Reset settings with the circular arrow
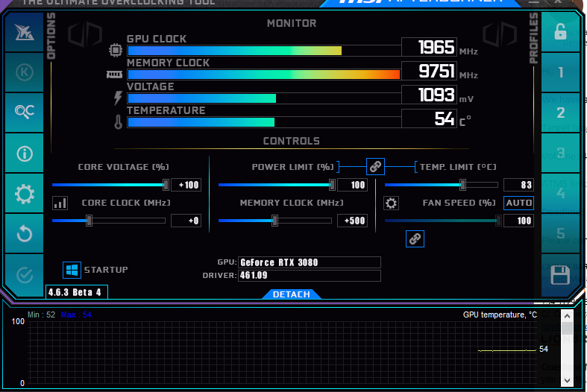Screen dimensions: 587x392 click(25, 234)
